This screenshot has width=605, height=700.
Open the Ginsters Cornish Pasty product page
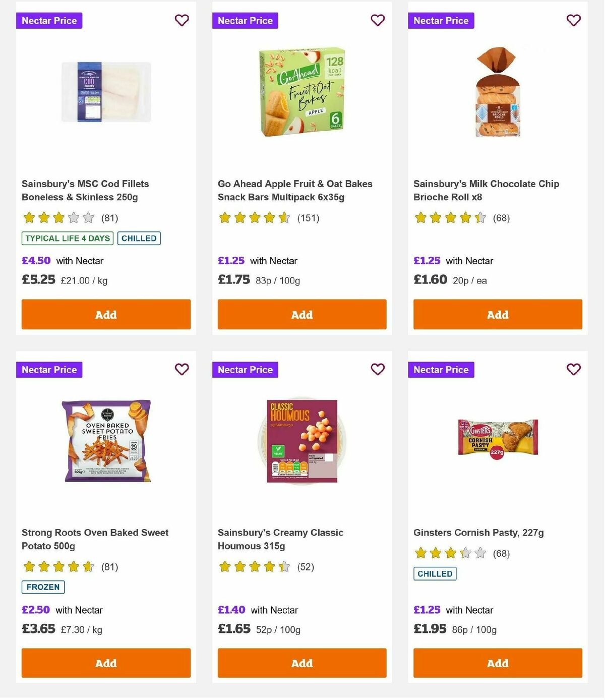point(479,532)
